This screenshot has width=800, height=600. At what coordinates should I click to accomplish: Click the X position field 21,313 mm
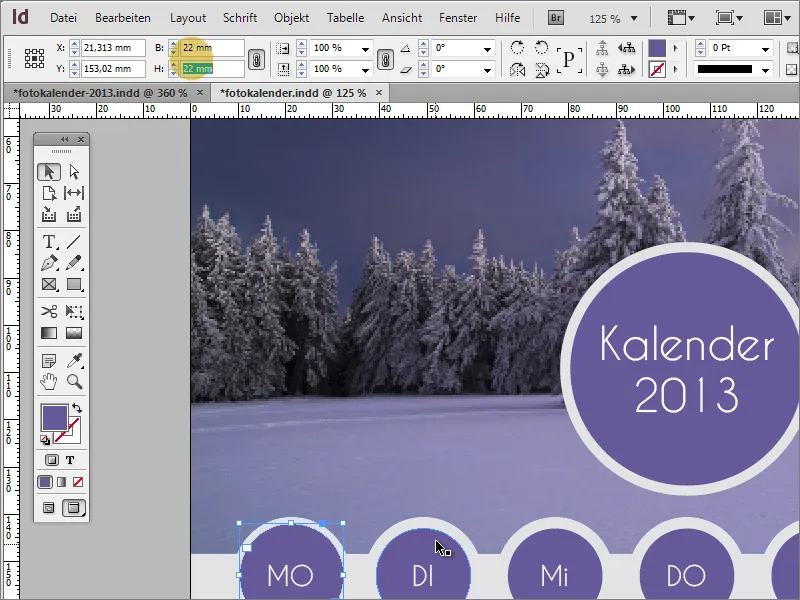pyautogui.click(x=113, y=48)
